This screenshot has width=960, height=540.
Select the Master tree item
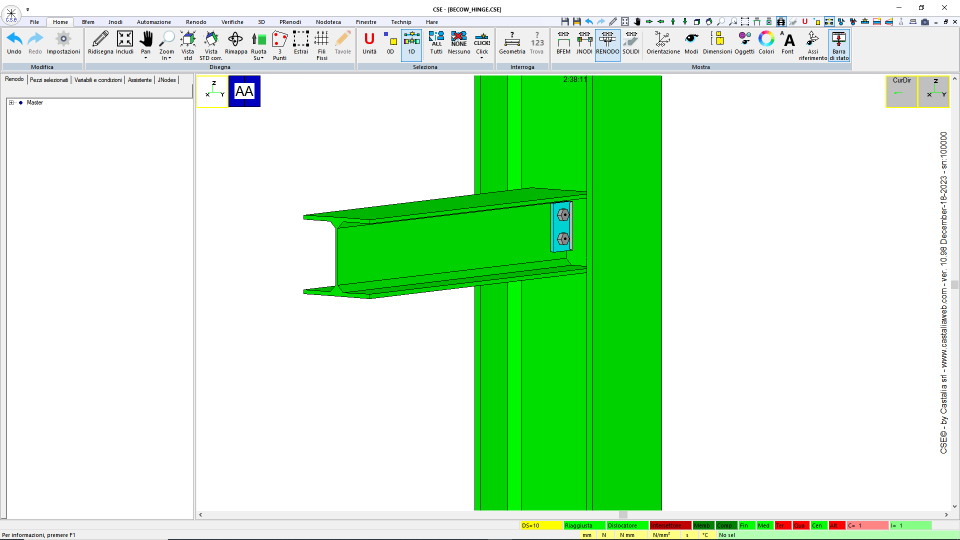coord(35,103)
